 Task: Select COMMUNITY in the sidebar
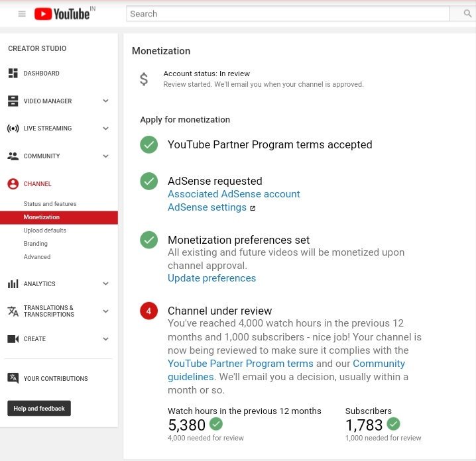[x=42, y=156]
